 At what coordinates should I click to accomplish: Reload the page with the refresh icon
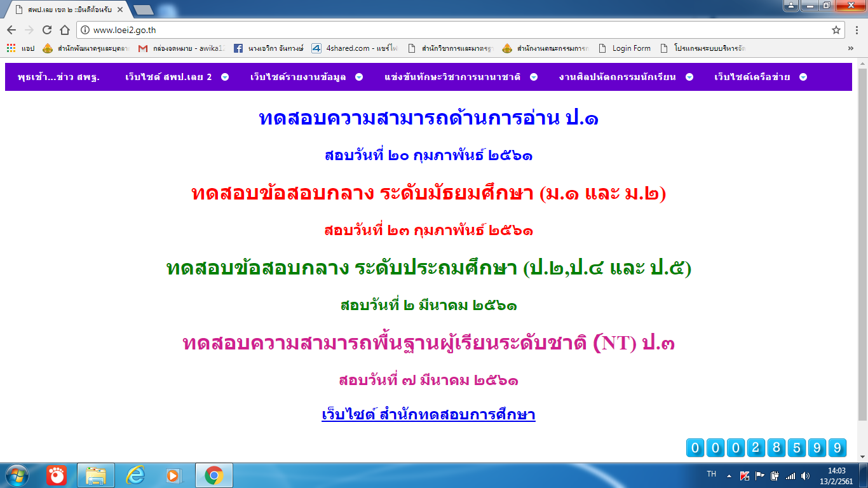(47, 30)
